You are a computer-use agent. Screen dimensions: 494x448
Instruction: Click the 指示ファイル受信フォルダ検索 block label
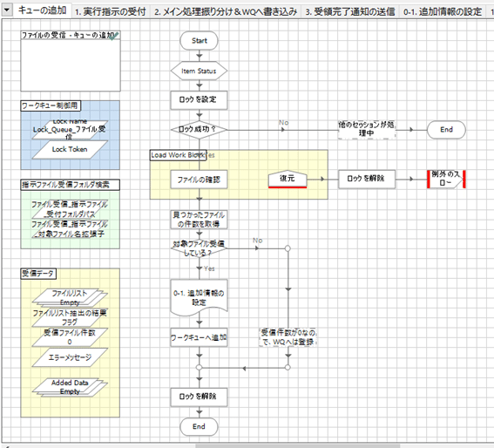pyautogui.click(x=70, y=185)
